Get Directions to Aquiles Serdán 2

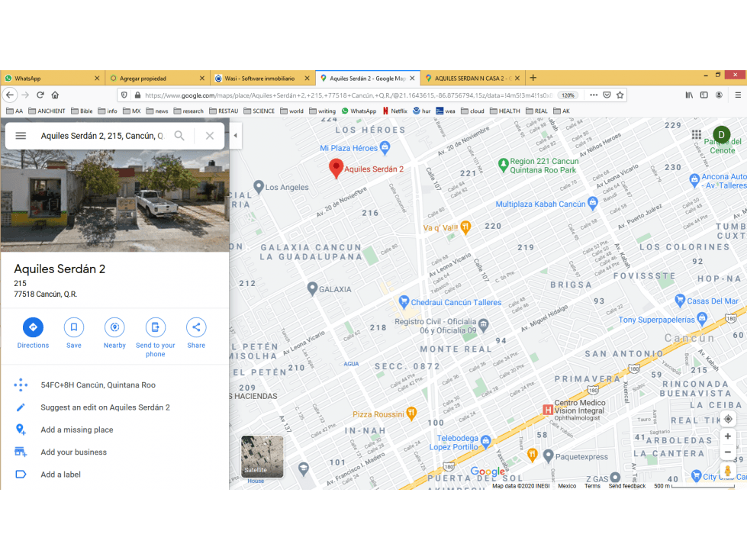(33, 333)
